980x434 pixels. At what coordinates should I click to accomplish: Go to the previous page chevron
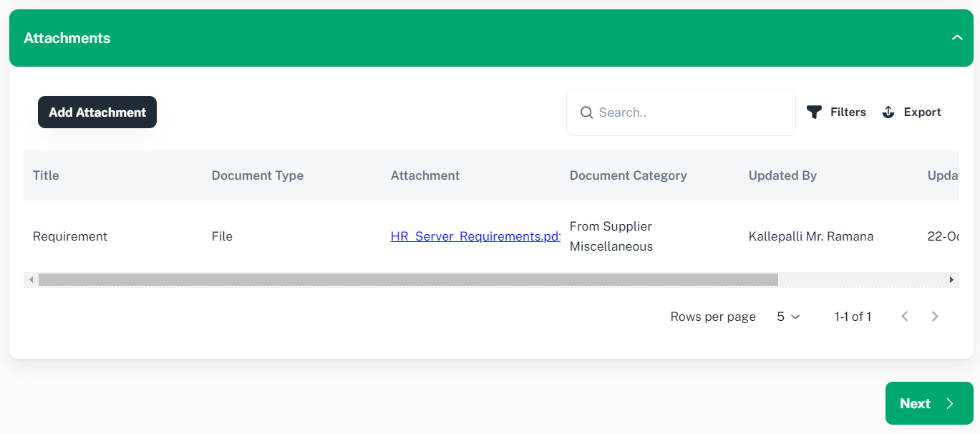[x=905, y=317]
